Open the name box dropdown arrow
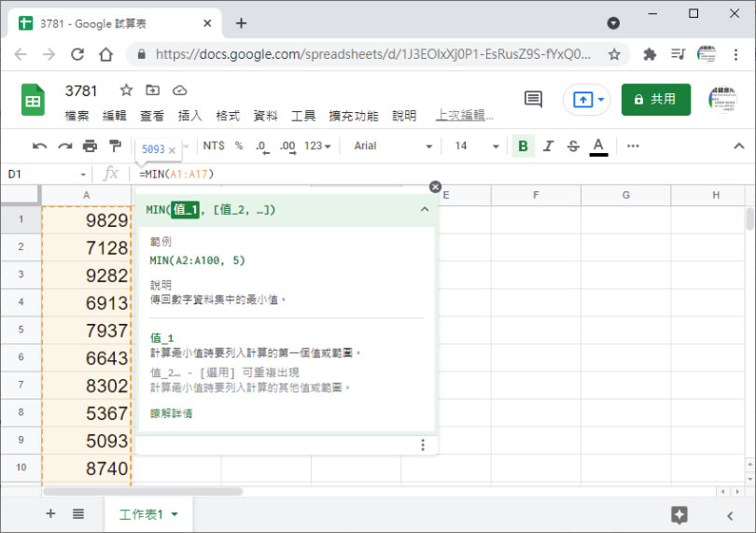This screenshot has width=756, height=533. tap(83, 175)
